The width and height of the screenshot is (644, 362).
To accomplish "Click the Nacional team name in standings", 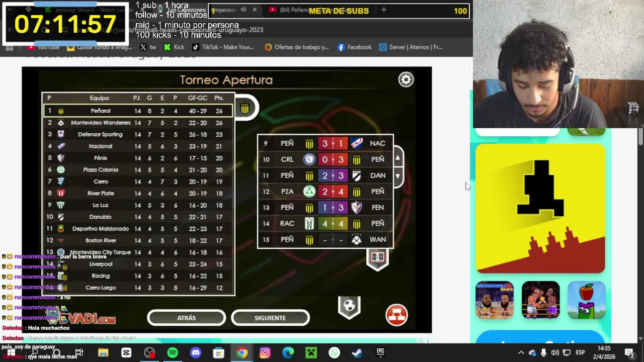I will tap(101, 146).
